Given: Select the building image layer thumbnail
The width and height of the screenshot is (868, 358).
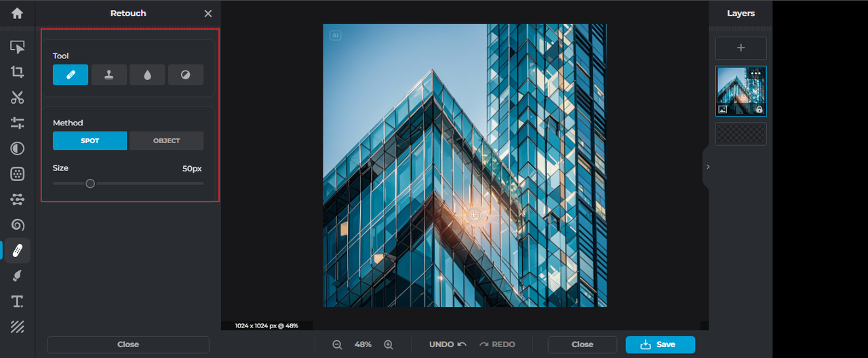Looking at the screenshot, I should click(x=741, y=91).
